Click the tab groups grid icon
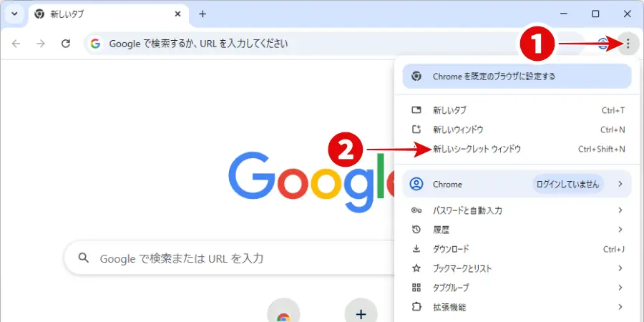The width and height of the screenshot is (644, 322). (416, 288)
